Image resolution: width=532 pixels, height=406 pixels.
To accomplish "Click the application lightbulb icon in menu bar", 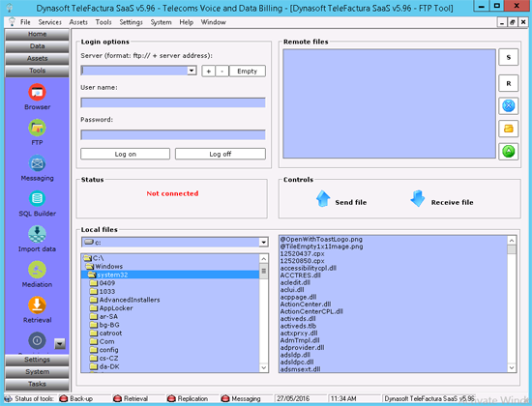I will tap(13, 22).
